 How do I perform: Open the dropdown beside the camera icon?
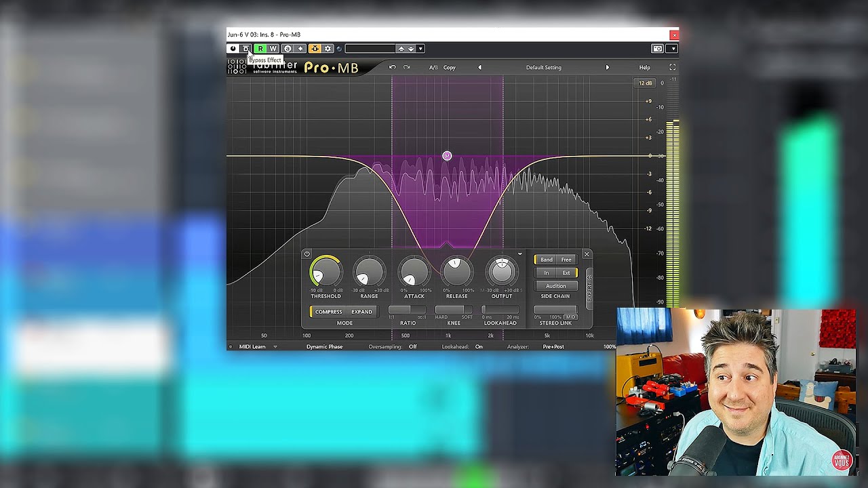point(673,49)
